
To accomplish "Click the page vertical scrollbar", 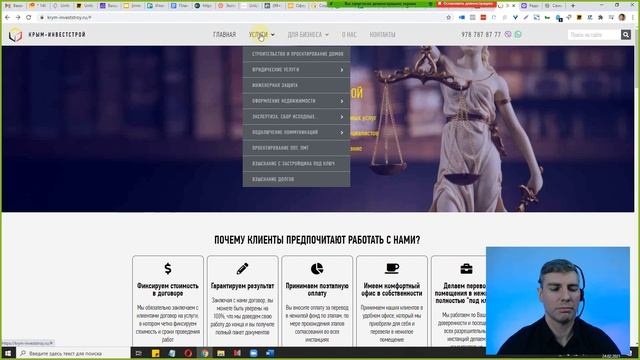I will 636,184.
